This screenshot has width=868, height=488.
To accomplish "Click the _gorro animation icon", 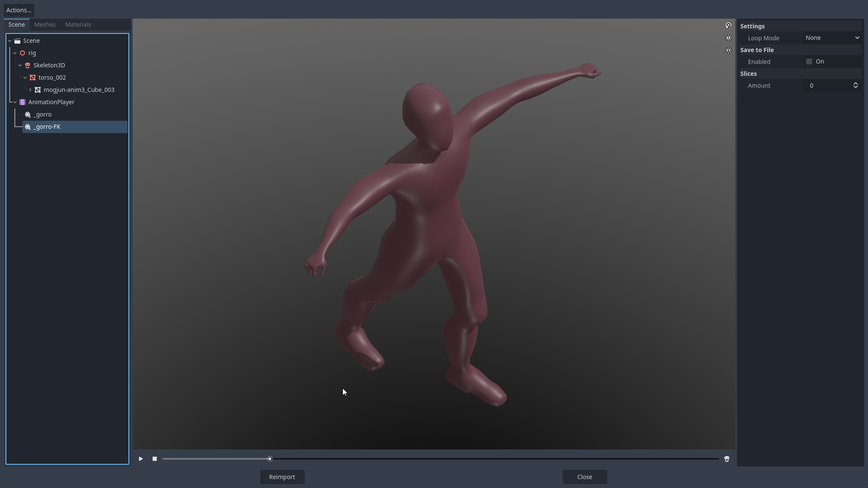I will click(x=28, y=114).
